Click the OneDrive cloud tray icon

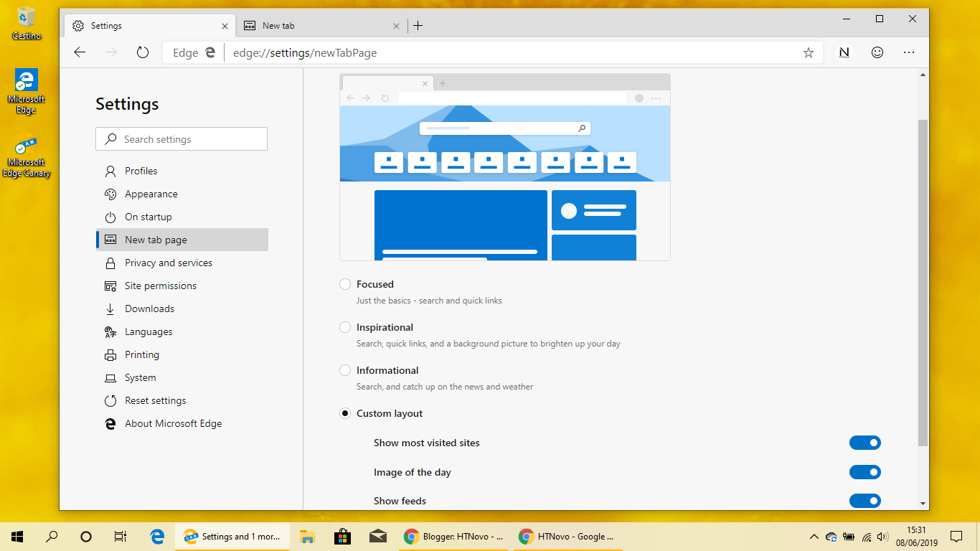click(831, 537)
